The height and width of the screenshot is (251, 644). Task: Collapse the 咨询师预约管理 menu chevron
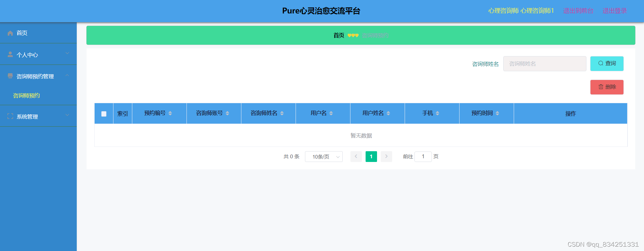(x=67, y=75)
